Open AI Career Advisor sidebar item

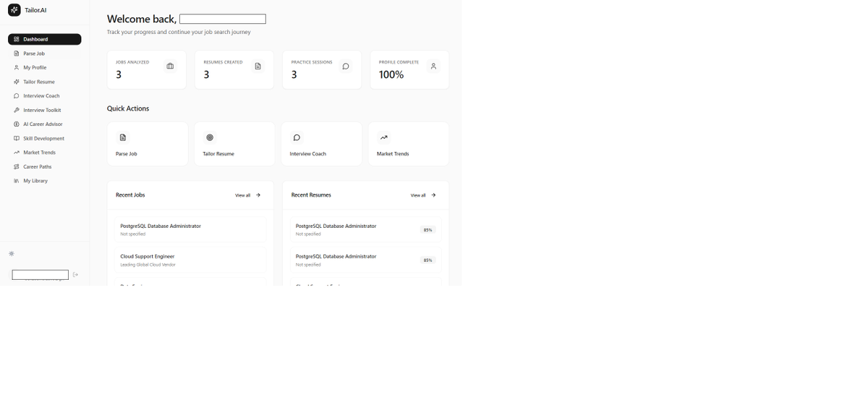coord(45,124)
